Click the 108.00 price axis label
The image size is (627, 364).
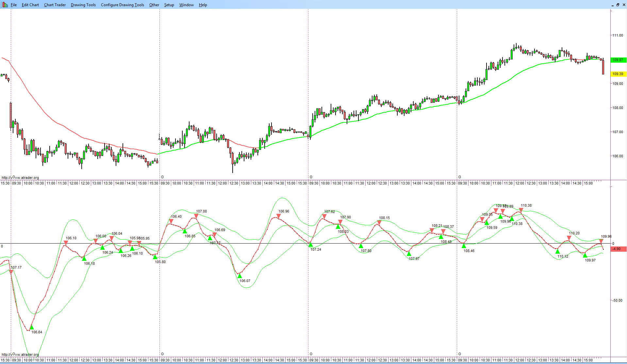pyautogui.click(x=618, y=108)
